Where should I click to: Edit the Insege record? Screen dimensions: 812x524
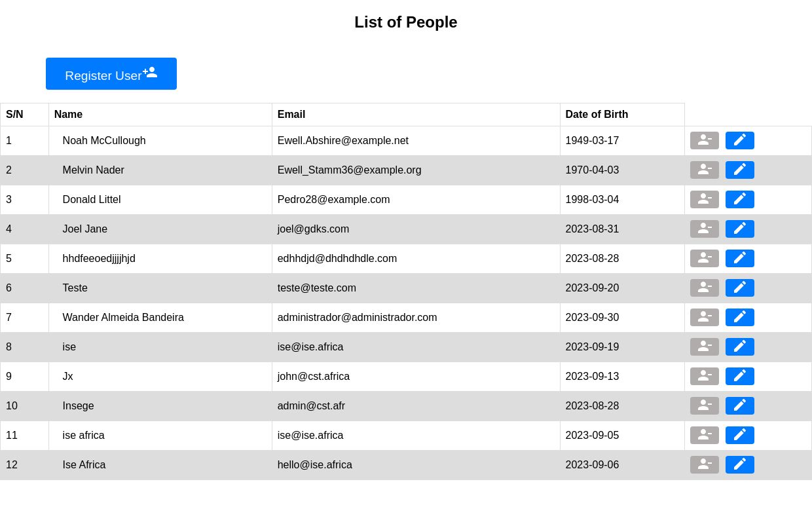[740, 406]
